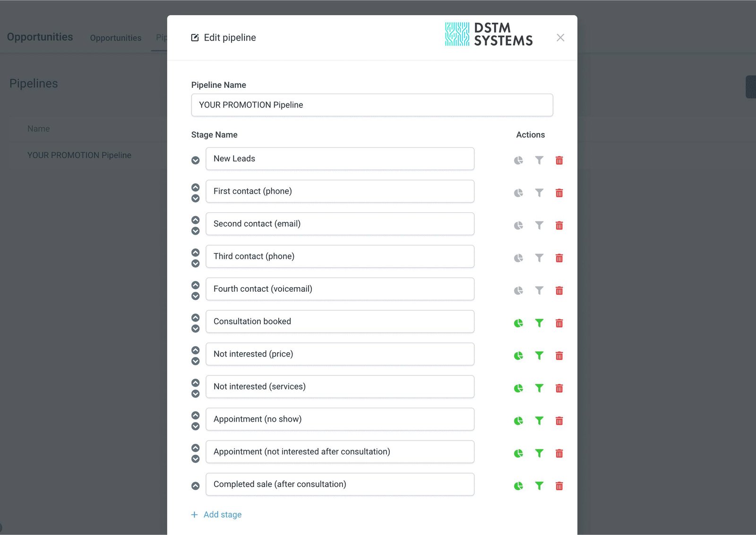This screenshot has height=535, width=756.
Task: Click the filter icon for Appointment (no show)
Action: [539, 420]
